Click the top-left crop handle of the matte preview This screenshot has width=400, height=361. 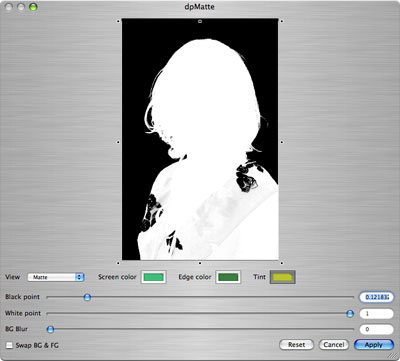pos(118,21)
